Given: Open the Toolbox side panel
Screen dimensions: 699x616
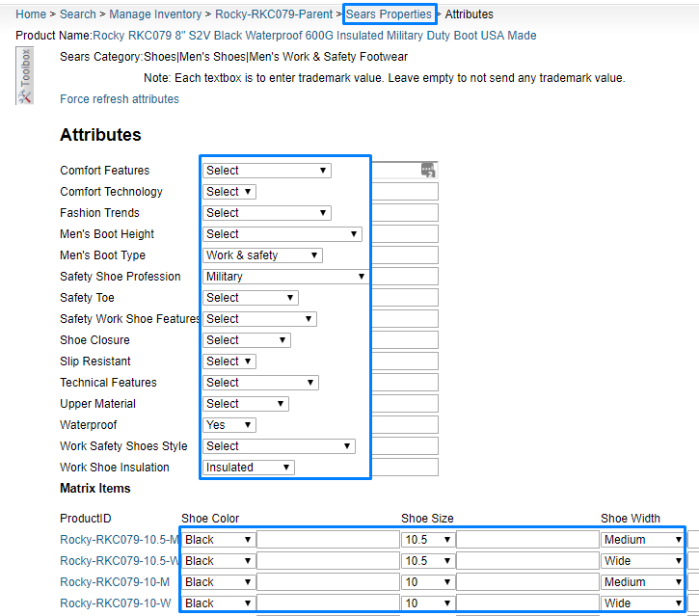Looking at the screenshot, I should click(x=24, y=76).
